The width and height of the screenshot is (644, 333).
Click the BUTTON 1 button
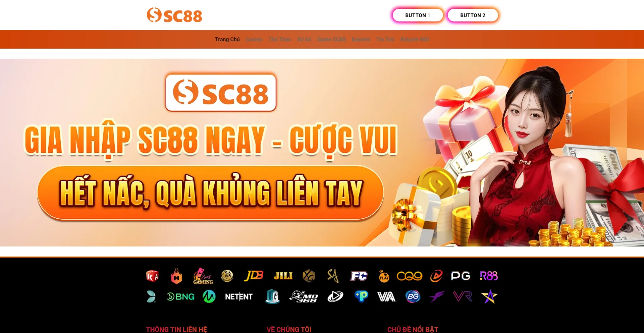click(418, 15)
